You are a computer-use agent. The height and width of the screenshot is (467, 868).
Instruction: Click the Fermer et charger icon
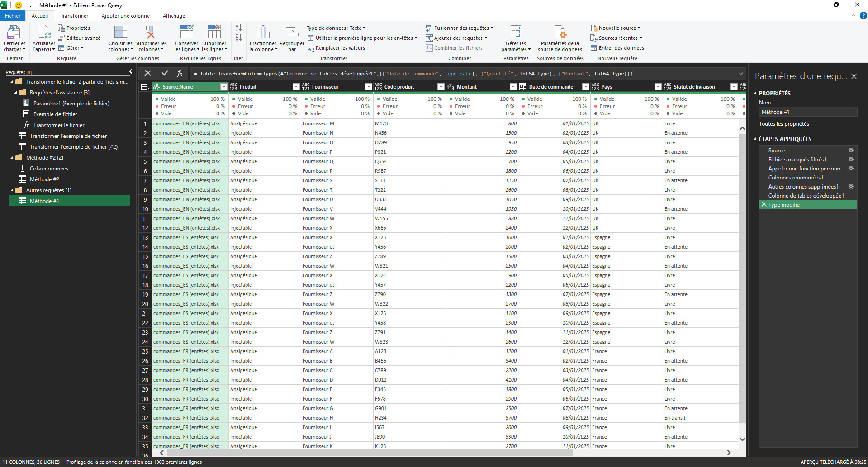[14, 33]
